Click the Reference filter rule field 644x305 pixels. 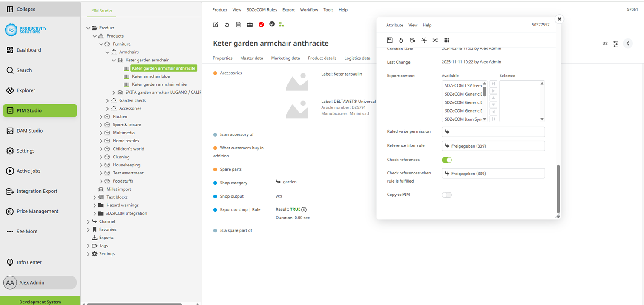click(x=493, y=146)
